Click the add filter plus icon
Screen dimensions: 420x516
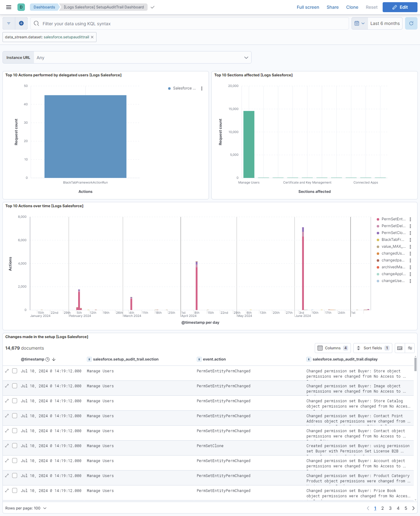tap(21, 23)
